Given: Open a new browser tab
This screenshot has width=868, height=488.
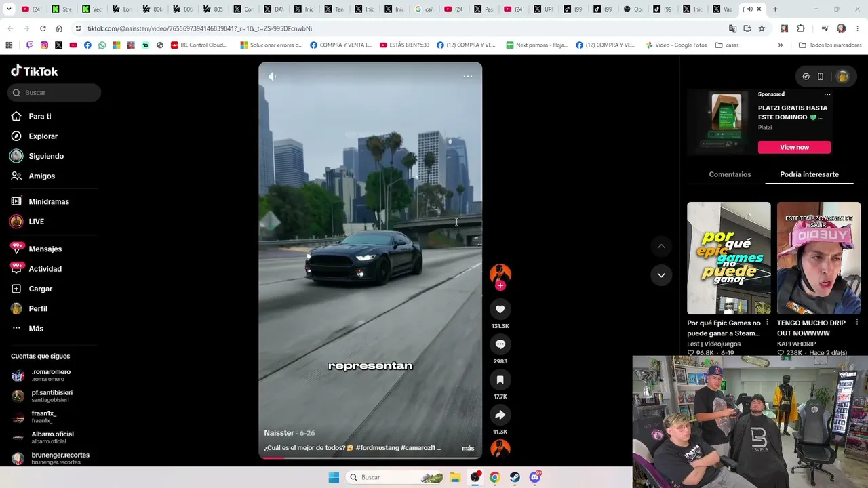Looking at the screenshot, I should pos(775,9).
